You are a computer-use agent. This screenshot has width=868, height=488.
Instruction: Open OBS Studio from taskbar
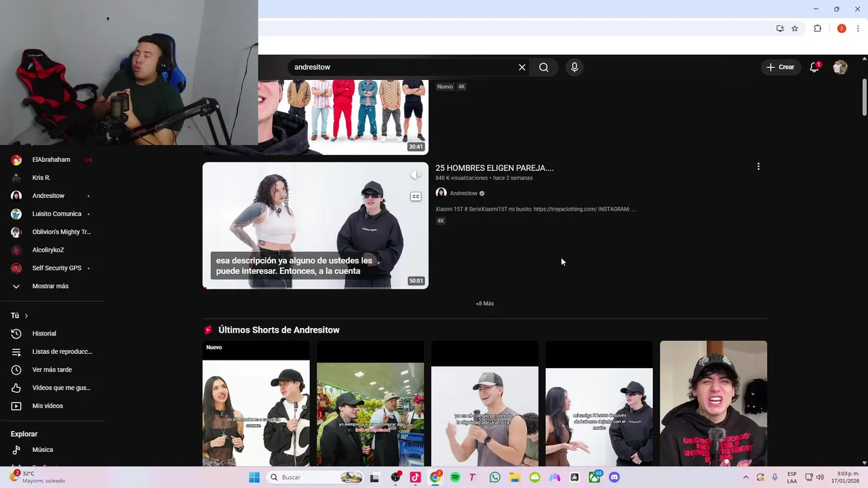tap(395, 477)
